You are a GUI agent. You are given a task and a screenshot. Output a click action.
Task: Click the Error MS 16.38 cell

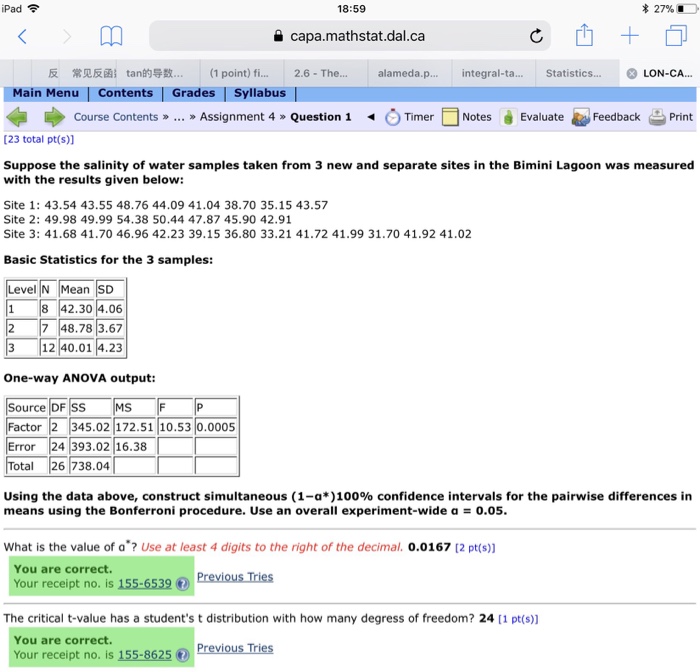click(134, 447)
